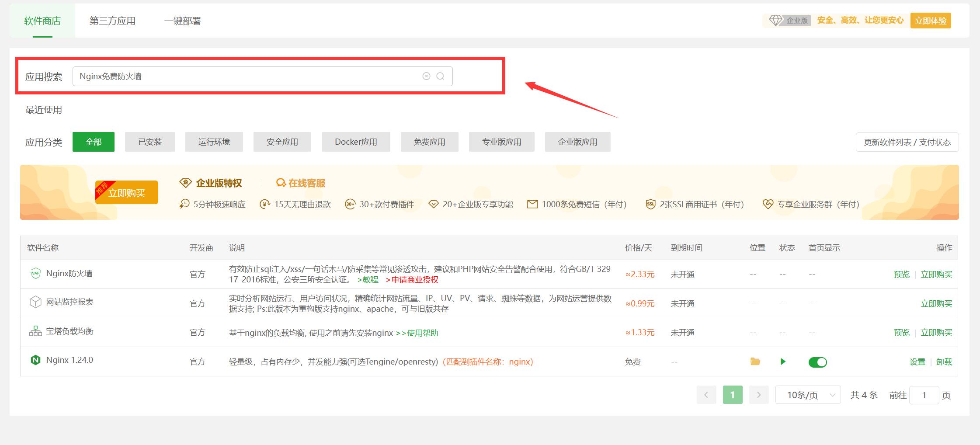Toggle Nginx homepage display switch off
The width and height of the screenshot is (980, 445).
818,362
